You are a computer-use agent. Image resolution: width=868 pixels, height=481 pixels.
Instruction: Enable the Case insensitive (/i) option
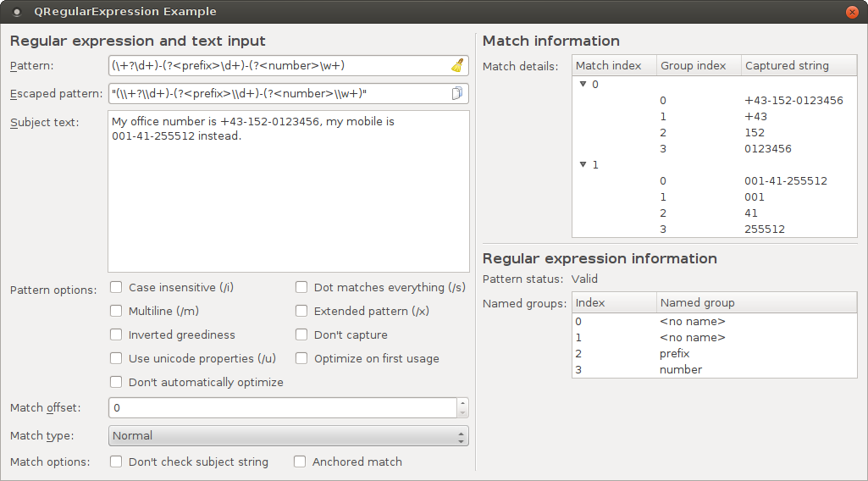[117, 288]
